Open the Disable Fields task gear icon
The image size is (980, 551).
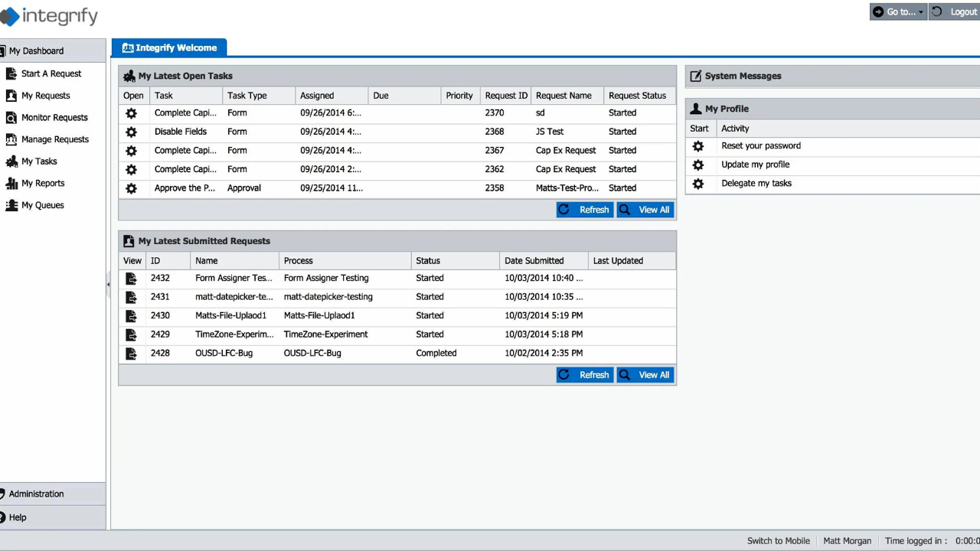(x=132, y=132)
